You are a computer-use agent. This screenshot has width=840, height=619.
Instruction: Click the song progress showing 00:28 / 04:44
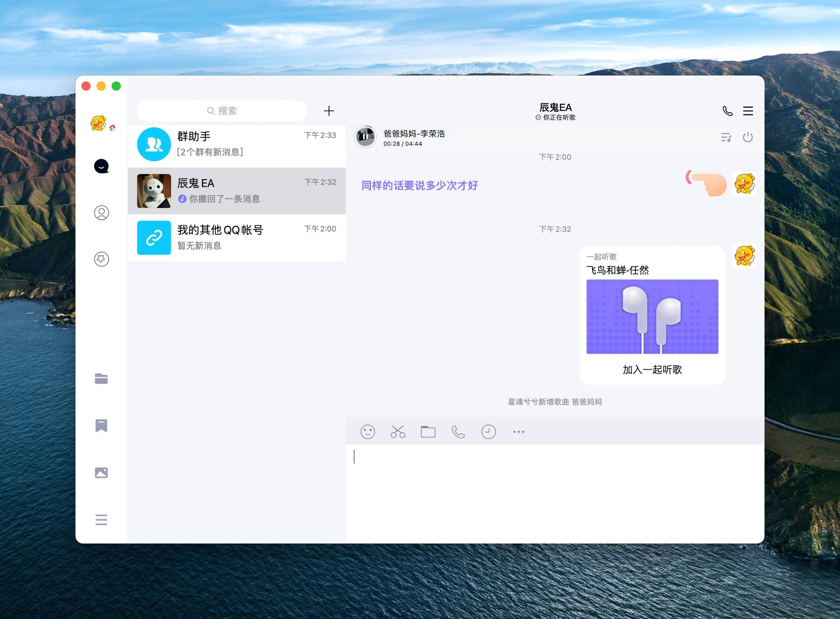click(x=402, y=143)
